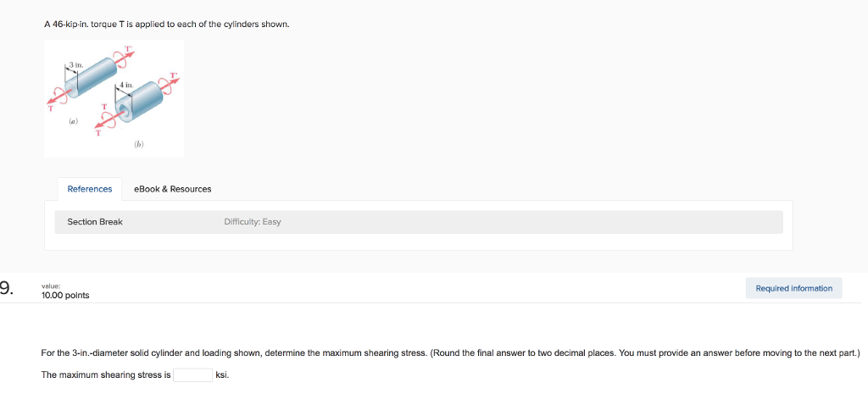Click the Required information button

click(x=793, y=288)
